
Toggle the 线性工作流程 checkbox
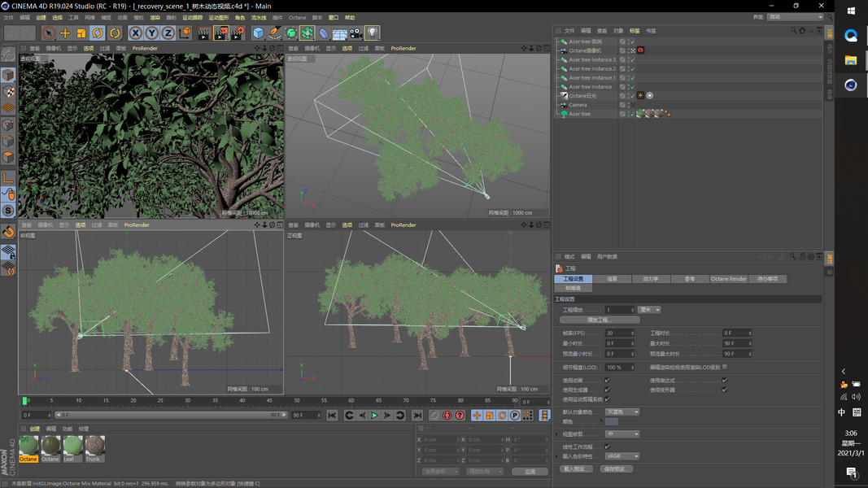click(607, 447)
